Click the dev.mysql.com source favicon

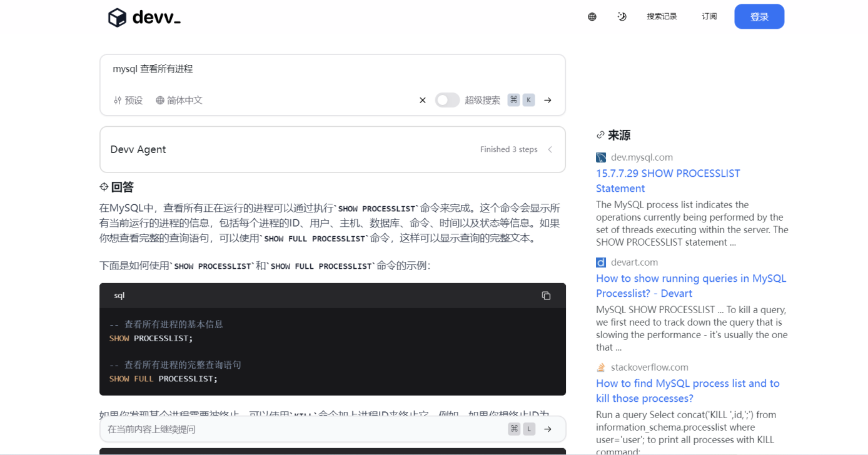pyautogui.click(x=601, y=157)
